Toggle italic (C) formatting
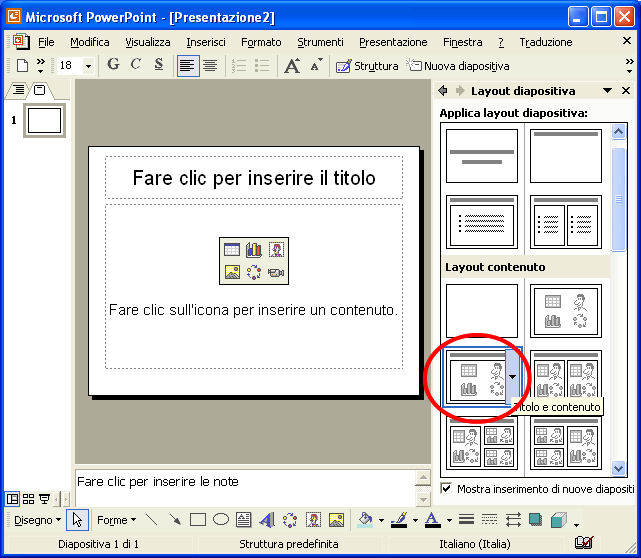This screenshot has height=558, width=641. click(136, 65)
